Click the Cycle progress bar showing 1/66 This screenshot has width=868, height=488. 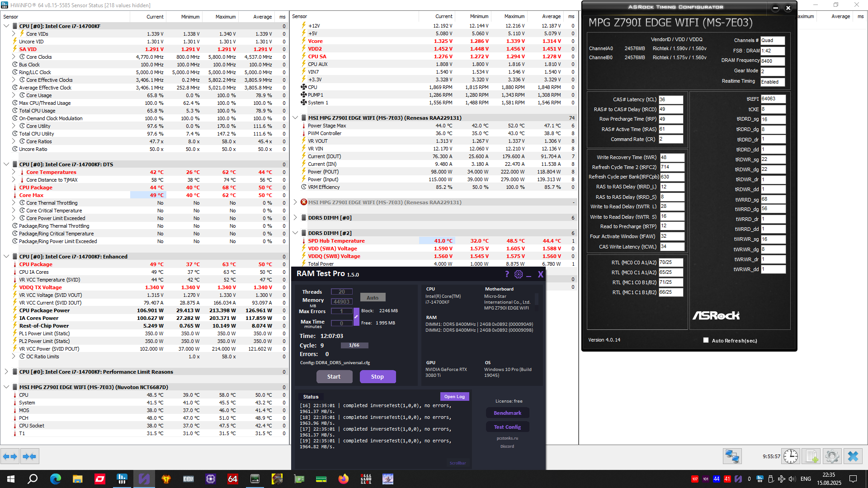pos(354,345)
